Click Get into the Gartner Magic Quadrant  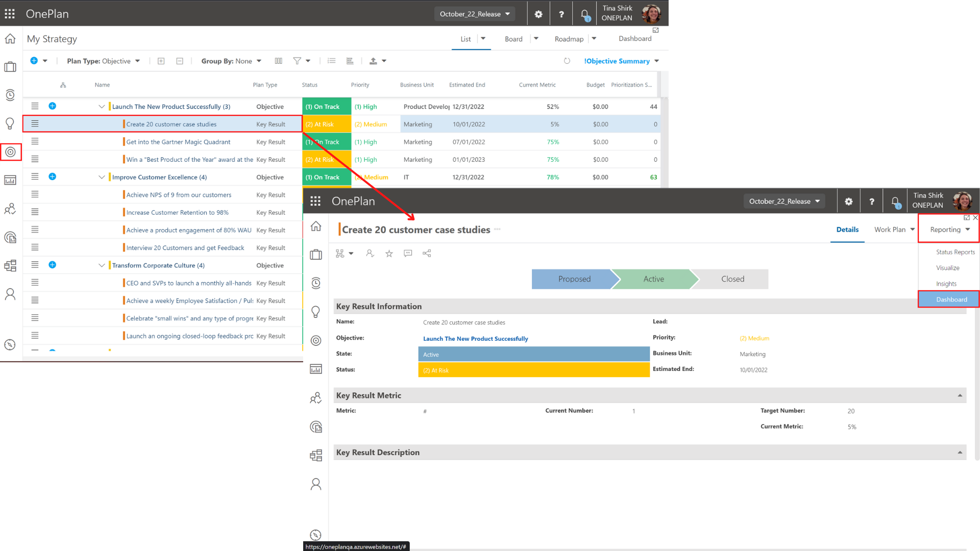click(x=178, y=142)
